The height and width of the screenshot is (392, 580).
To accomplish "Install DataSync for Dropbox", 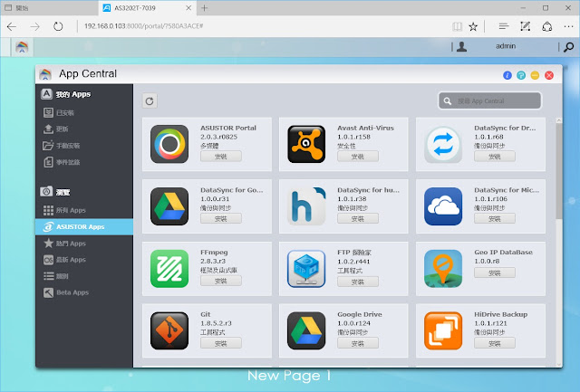I will tap(495, 157).
